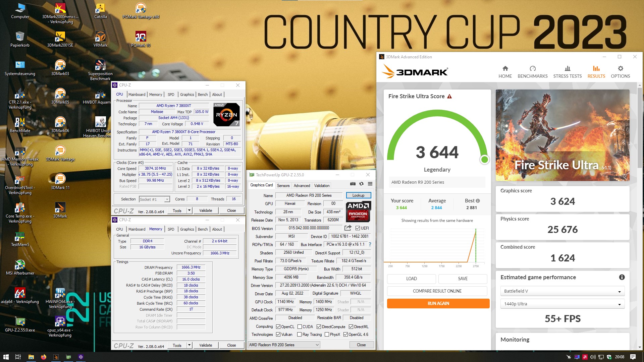Toggle OpenGL 4.6 checkbox in GPU-Z

(x=345, y=335)
